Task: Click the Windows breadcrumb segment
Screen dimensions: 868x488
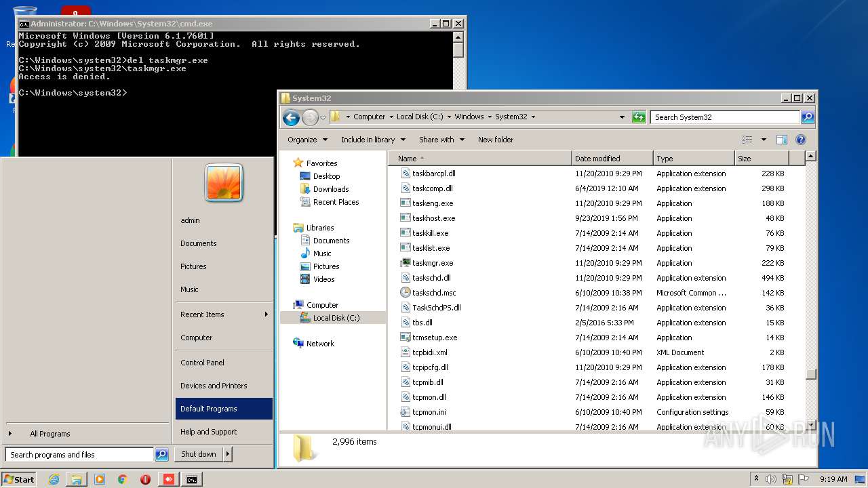Action: (469, 117)
